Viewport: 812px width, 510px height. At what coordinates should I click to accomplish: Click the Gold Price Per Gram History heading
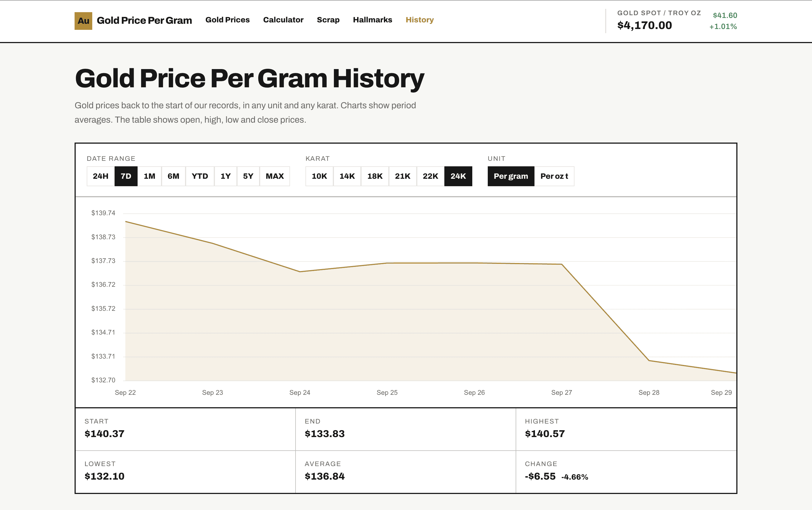coord(249,78)
